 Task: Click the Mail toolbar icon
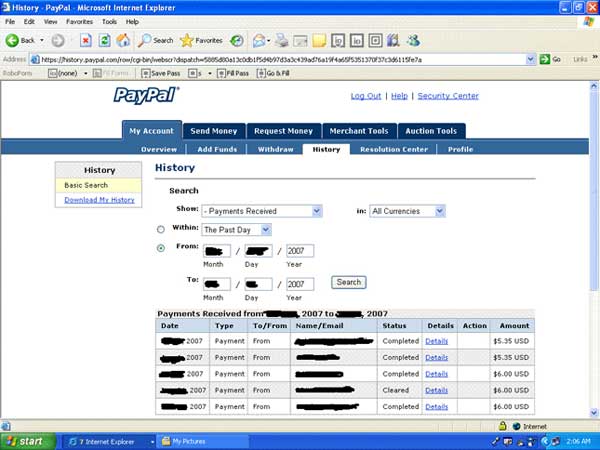260,41
